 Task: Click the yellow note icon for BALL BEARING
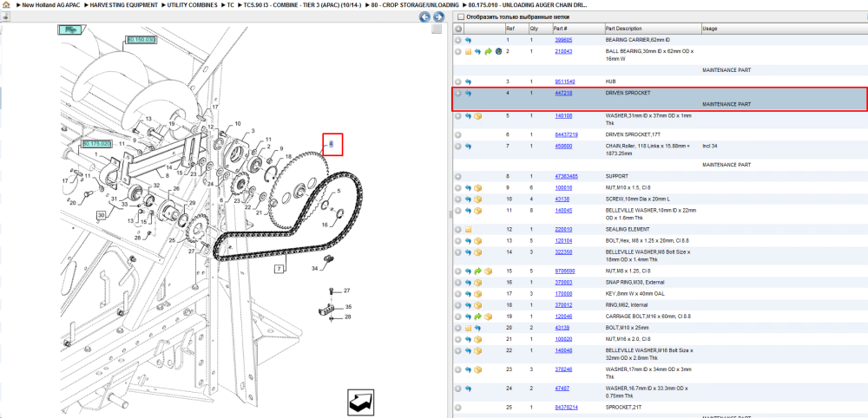[x=468, y=51]
